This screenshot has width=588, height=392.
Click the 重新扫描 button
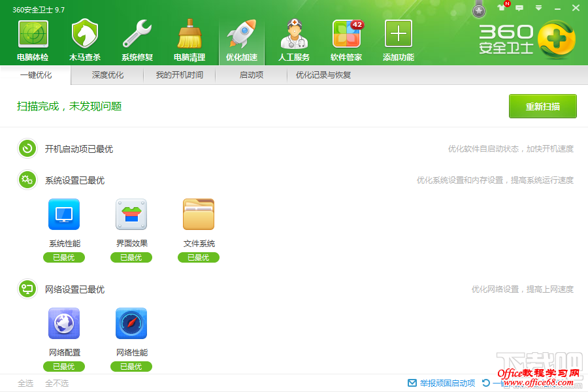[x=543, y=106]
